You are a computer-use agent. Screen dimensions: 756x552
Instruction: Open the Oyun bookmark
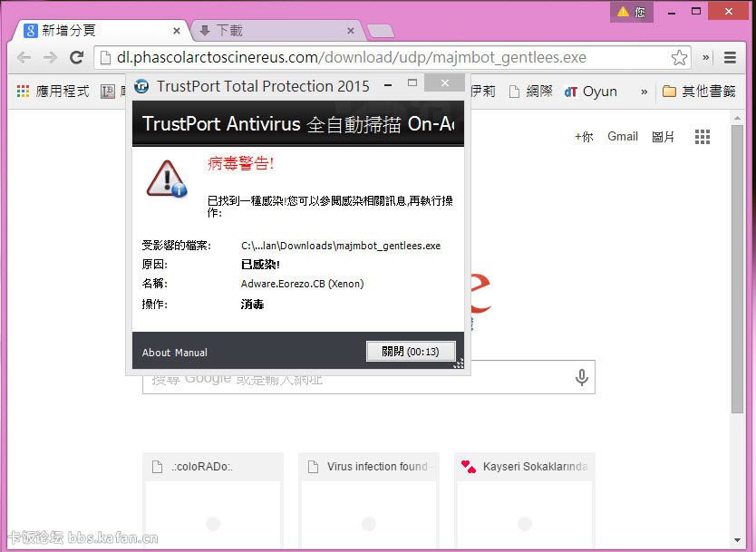coord(591,92)
